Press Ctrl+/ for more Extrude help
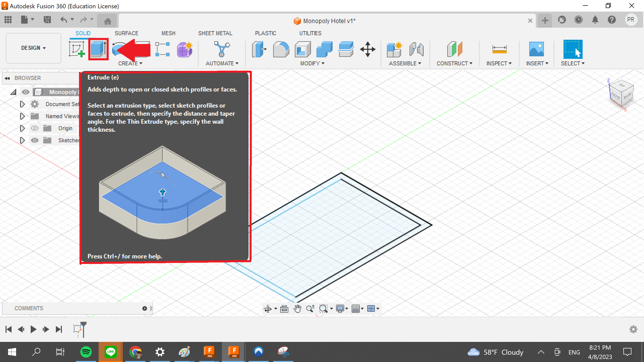Screen dimensions: 644x362 (x=124, y=256)
